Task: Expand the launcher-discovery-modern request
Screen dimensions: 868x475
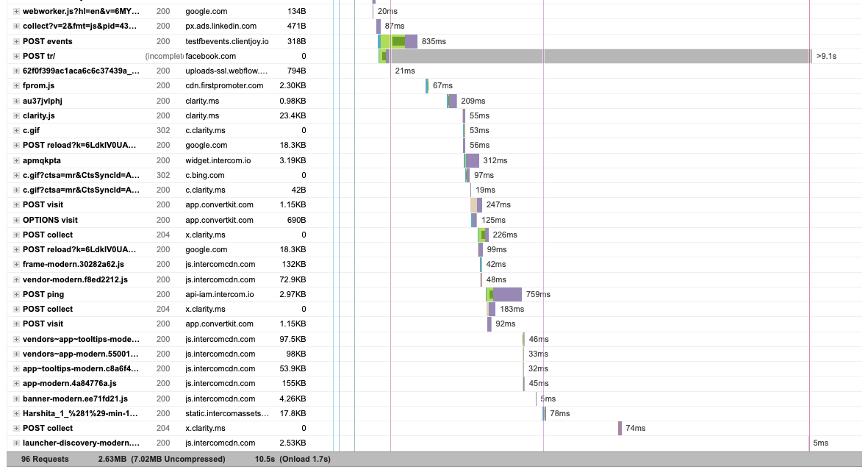Action: click(x=16, y=443)
